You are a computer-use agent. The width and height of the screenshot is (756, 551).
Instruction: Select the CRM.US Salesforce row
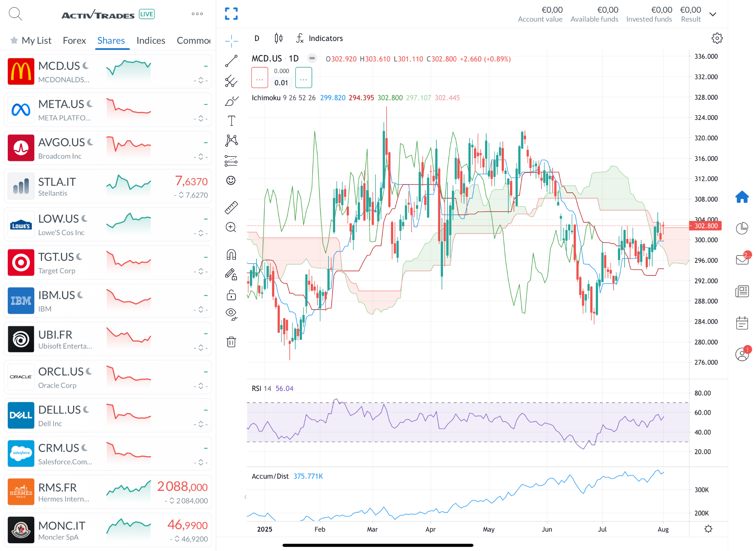[x=108, y=454]
